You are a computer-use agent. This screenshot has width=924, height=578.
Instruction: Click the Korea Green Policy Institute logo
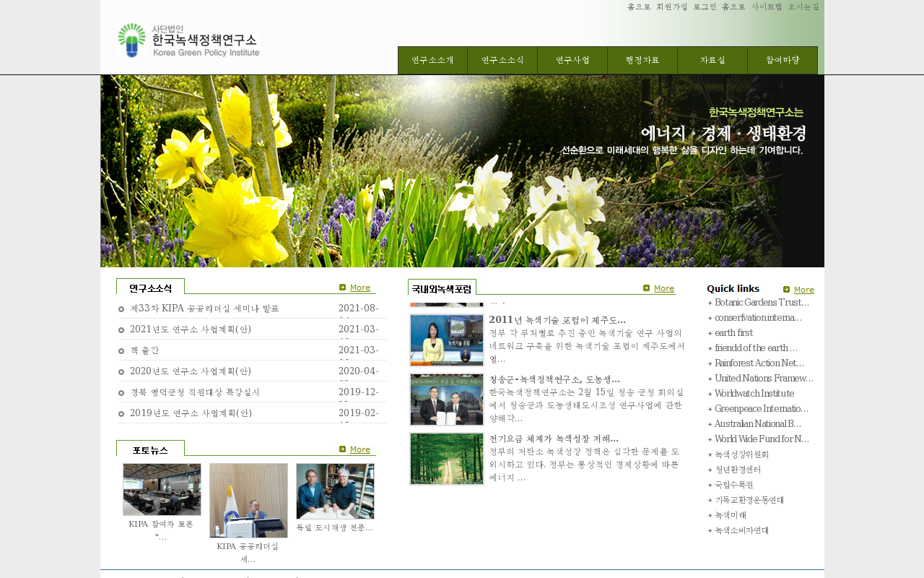click(188, 40)
